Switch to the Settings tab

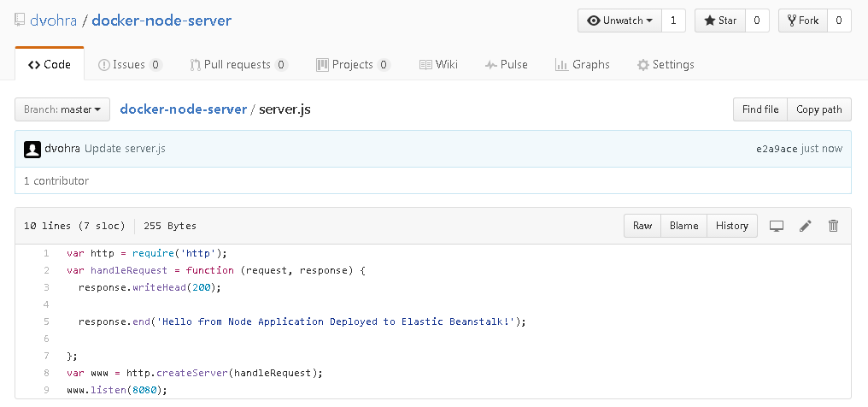tap(666, 65)
